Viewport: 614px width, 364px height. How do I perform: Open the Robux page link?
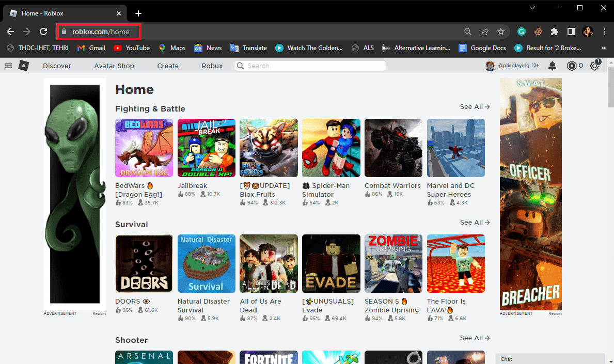tap(212, 66)
